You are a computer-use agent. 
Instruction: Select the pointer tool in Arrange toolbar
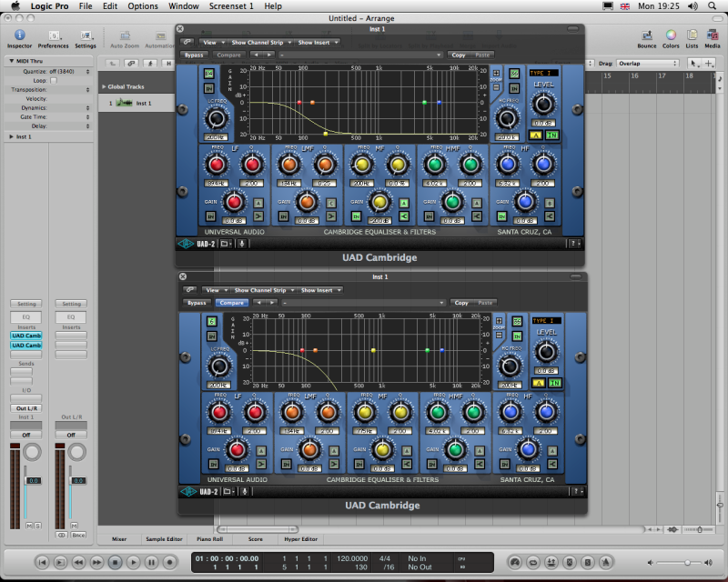[x=693, y=63]
